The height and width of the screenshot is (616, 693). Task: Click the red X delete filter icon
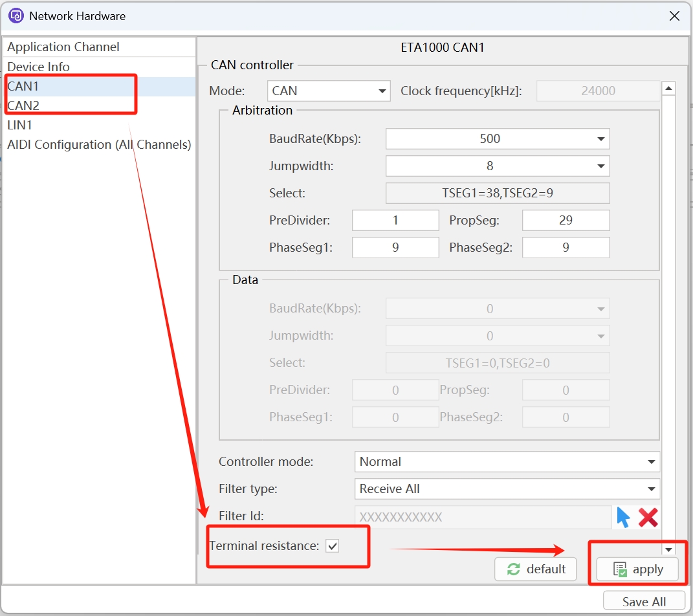click(x=648, y=517)
